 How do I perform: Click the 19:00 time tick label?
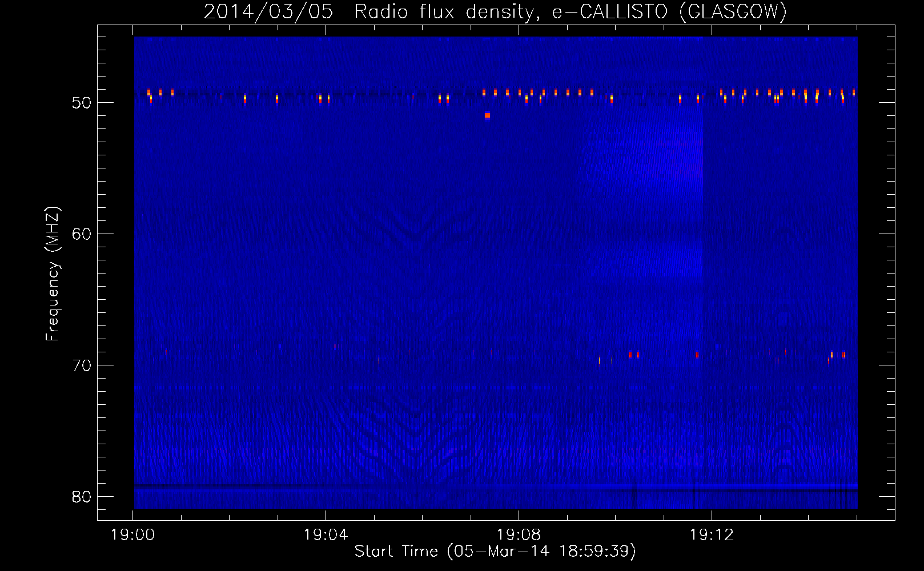(132, 535)
